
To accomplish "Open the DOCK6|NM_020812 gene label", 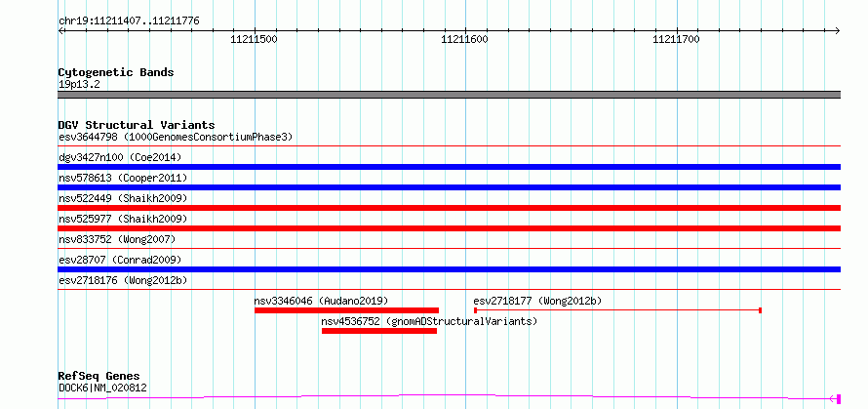I will point(103,388).
